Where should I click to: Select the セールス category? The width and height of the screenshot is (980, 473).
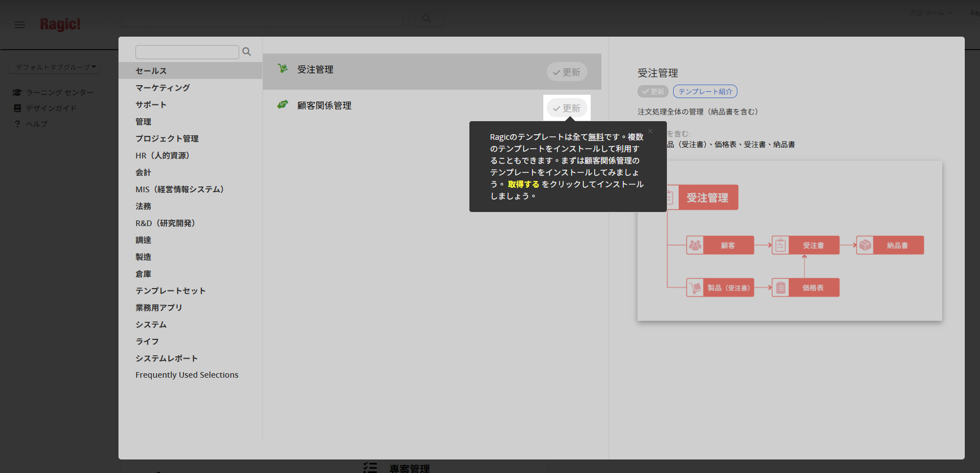click(x=191, y=70)
